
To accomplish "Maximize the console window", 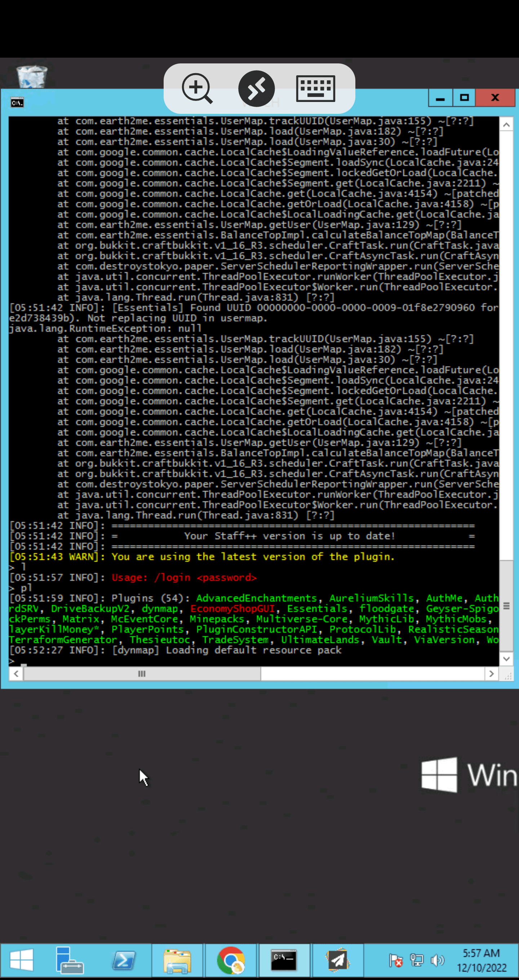I will 464,98.
